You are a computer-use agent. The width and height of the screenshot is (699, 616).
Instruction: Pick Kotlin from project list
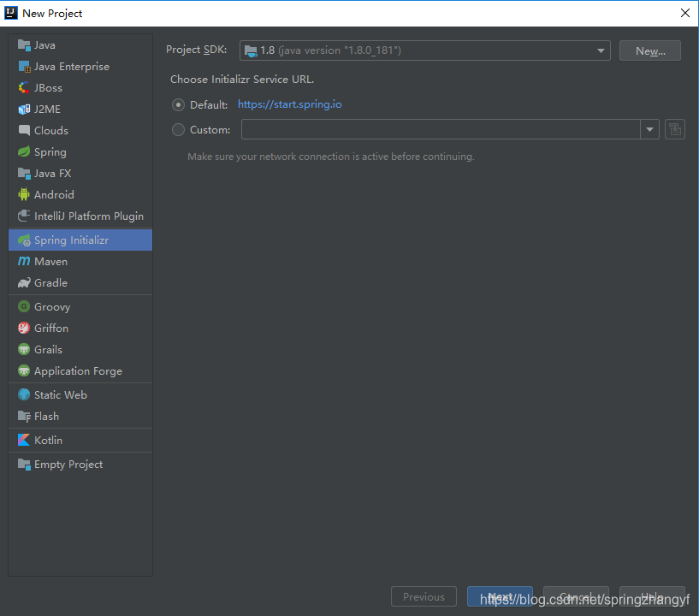click(80, 440)
